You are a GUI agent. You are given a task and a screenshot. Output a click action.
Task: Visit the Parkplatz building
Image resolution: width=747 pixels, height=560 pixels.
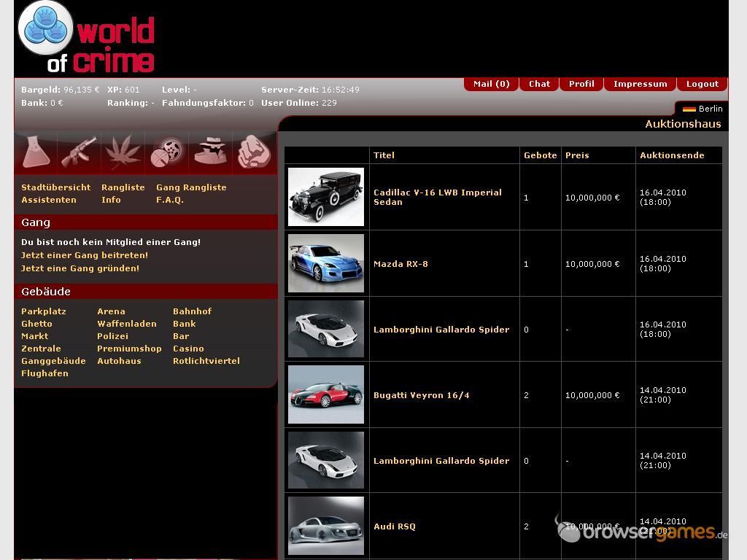[x=43, y=311]
